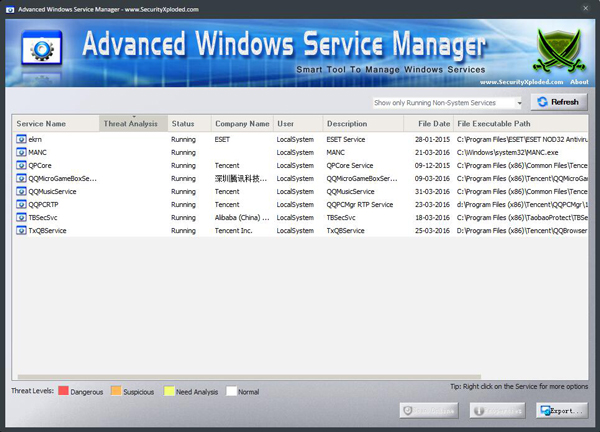Close the Advanced Windows Service Manager window

coord(585,8)
